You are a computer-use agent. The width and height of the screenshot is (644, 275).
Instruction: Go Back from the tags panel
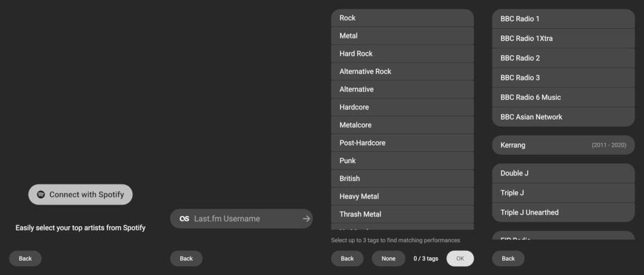pos(348,258)
